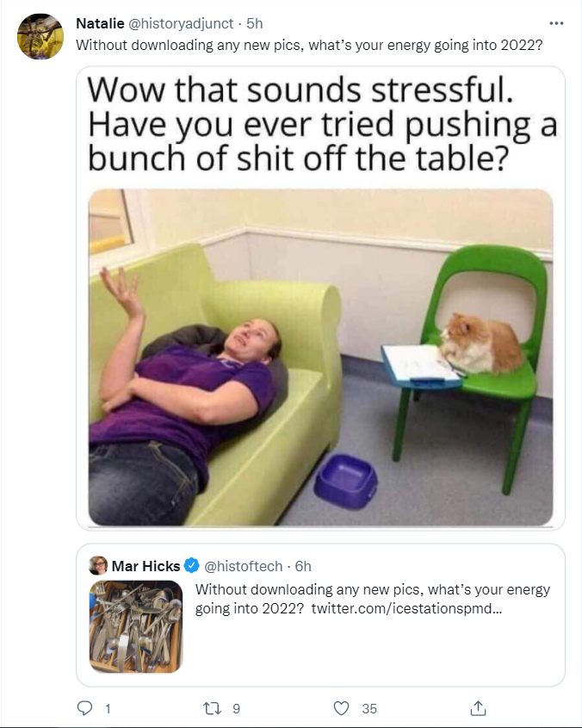Retweet using the retweet arrows icon
Image resolution: width=582 pixels, height=728 pixels.
point(212,708)
